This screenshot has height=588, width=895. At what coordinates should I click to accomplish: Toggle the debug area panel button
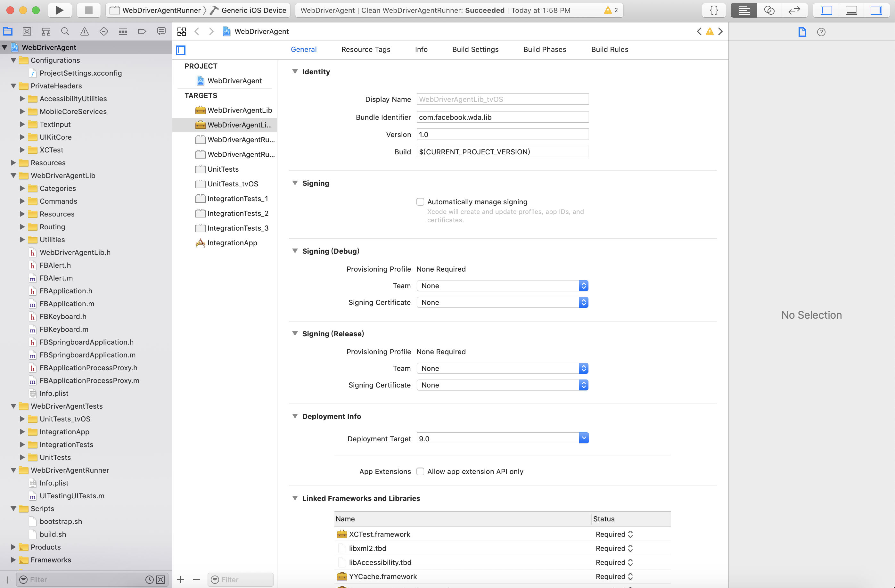click(x=851, y=10)
